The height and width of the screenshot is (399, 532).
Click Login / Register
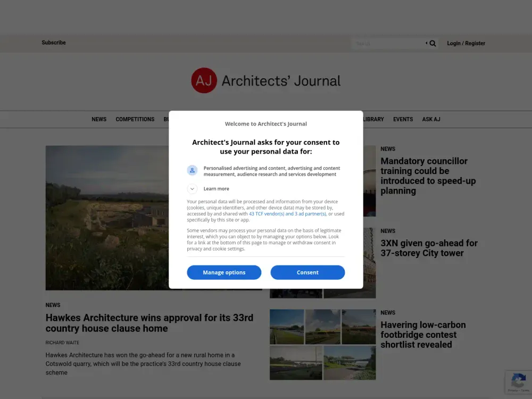tap(465, 43)
